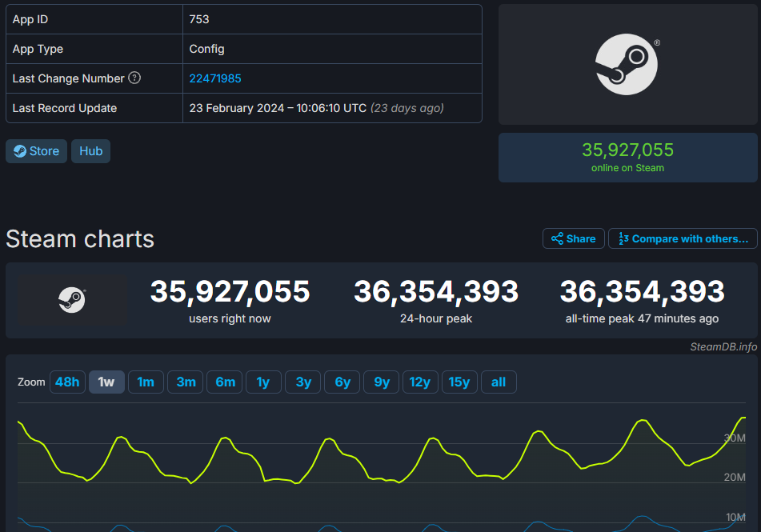Set chart zoom to all

tap(499, 382)
